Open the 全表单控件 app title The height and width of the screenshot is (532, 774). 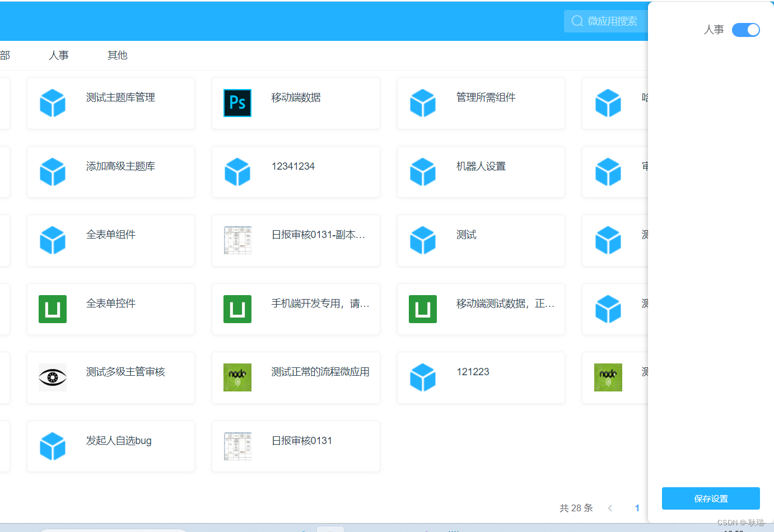pyautogui.click(x=111, y=304)
